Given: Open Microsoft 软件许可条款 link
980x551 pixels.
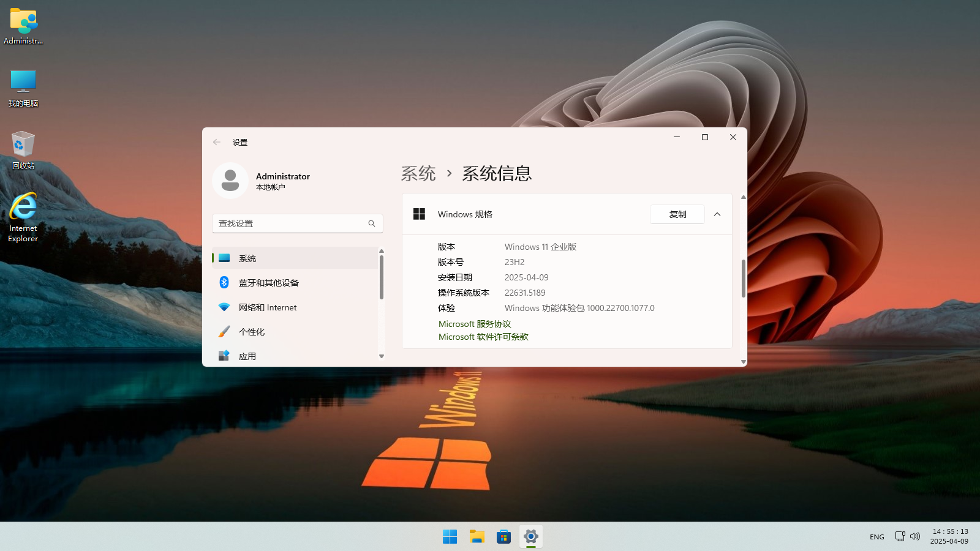Looking at the screenshot, I should click(483, 337).
